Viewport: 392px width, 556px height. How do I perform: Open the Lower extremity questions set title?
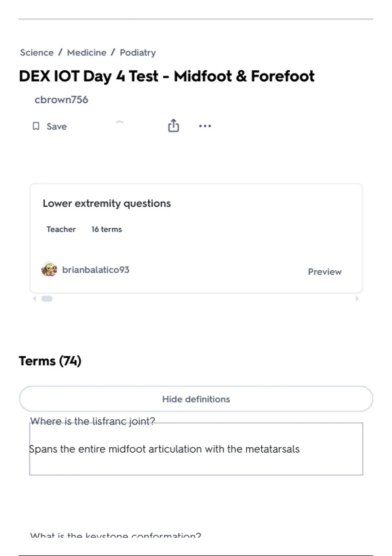106,203
